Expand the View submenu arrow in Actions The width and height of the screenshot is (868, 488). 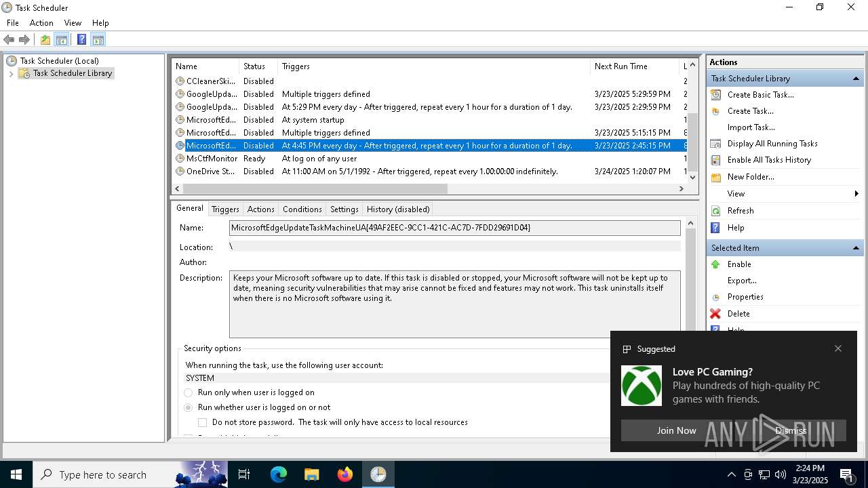click(857, 194)
